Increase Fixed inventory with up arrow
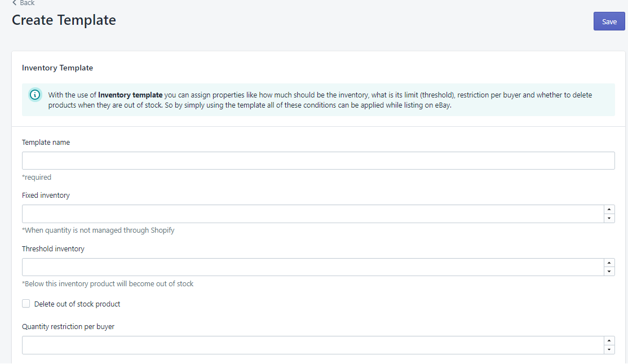This screenshot has width=628, height=364. point(609,210)
